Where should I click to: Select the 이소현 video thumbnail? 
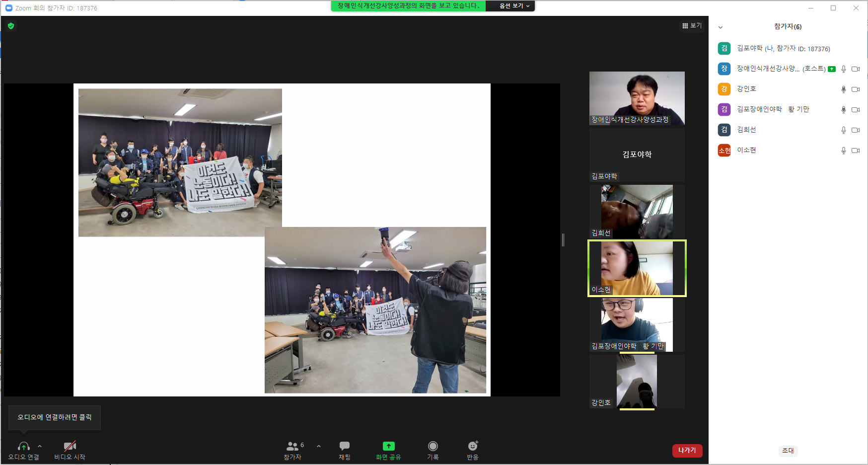[x=637, y=268]
